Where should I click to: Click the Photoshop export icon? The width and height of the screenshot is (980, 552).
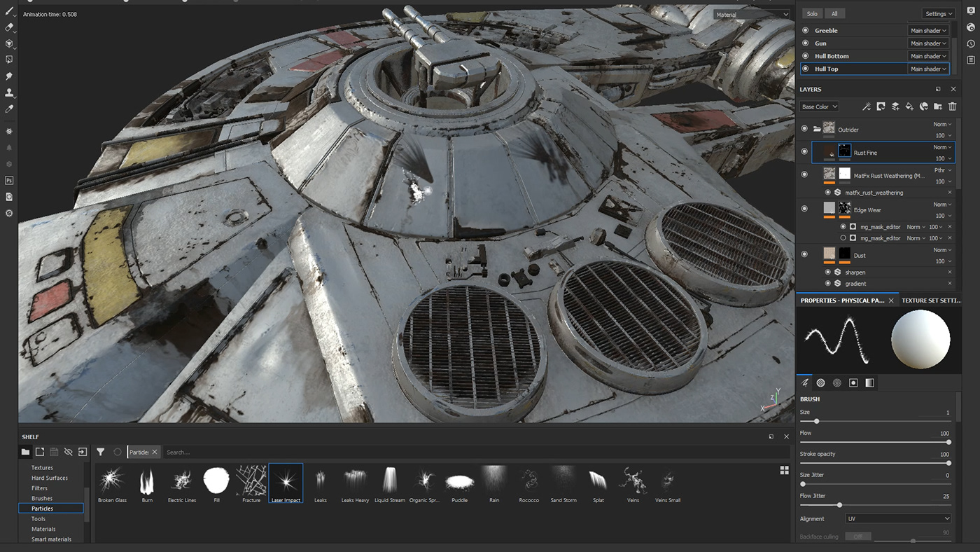tap(9, 181)
